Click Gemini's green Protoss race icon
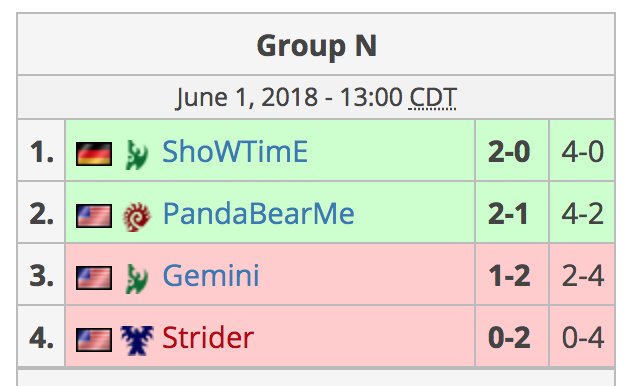This screenshot has width=632, height=386. [x=137, y=278]
